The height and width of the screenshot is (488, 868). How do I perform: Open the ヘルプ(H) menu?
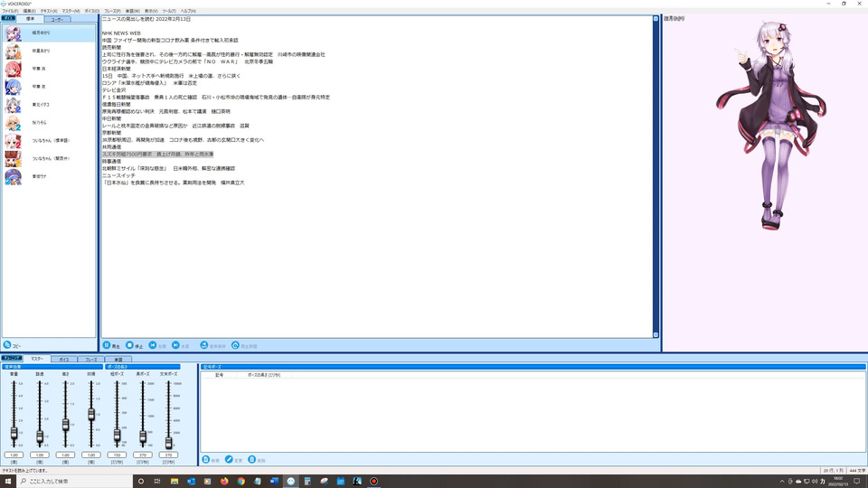tap(188, 11)
